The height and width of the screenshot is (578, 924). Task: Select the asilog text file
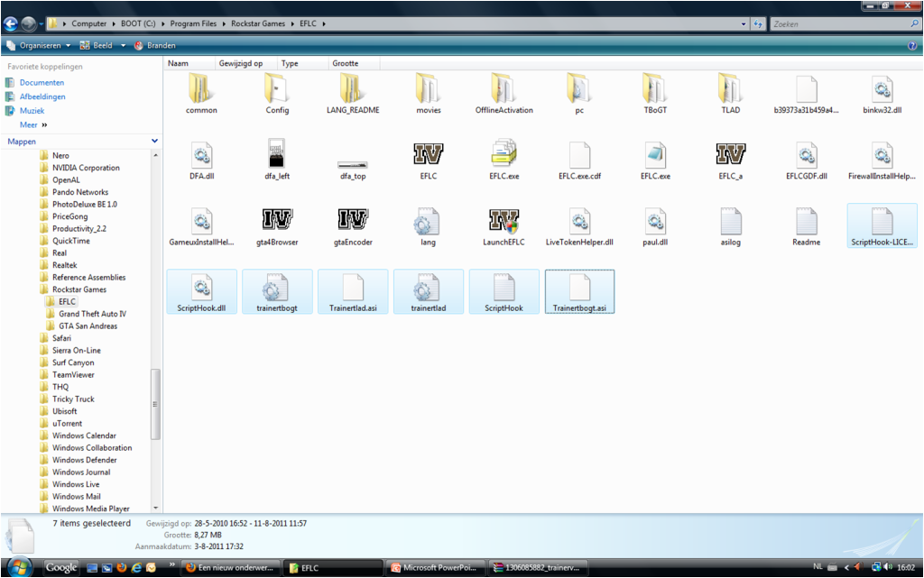pyautogui.click(x=730, y=226)
